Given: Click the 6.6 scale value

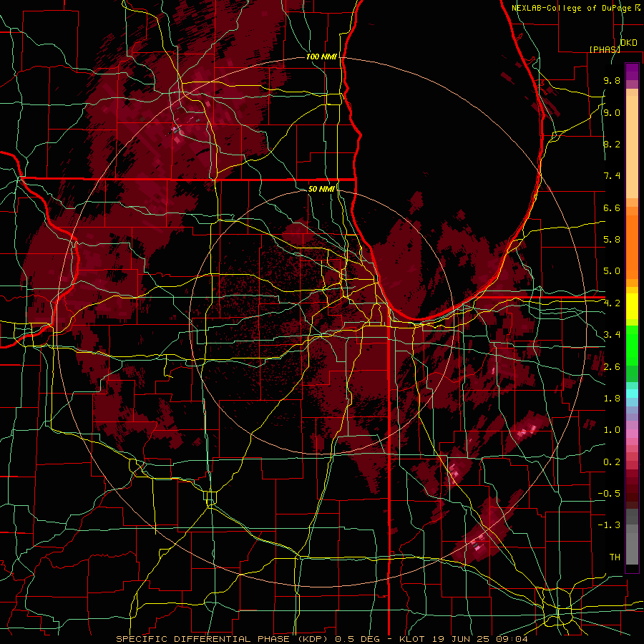Looking at the screenshot, I should coord(612,208).
